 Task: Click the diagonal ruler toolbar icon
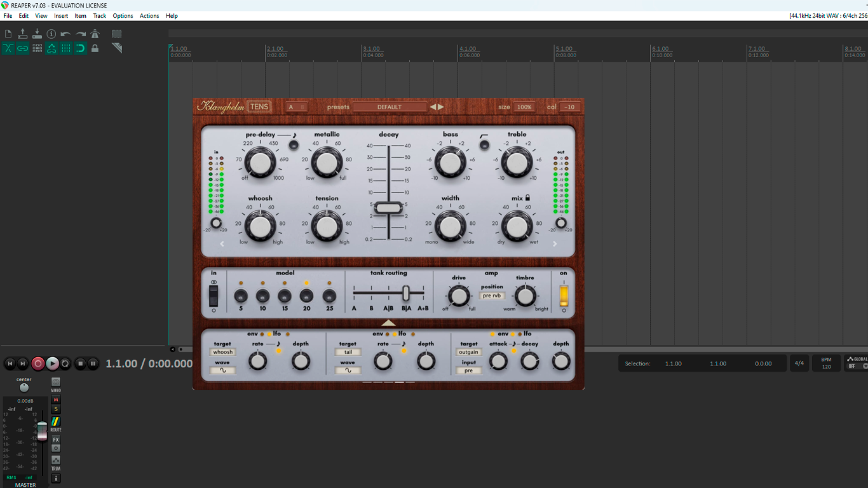(x=116, y=48)
